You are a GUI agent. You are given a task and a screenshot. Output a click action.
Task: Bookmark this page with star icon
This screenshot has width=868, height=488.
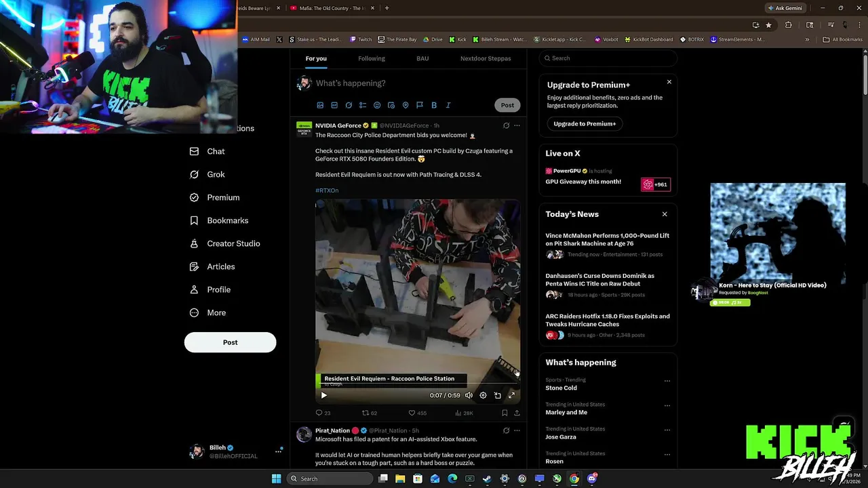[x=768, y=25]
